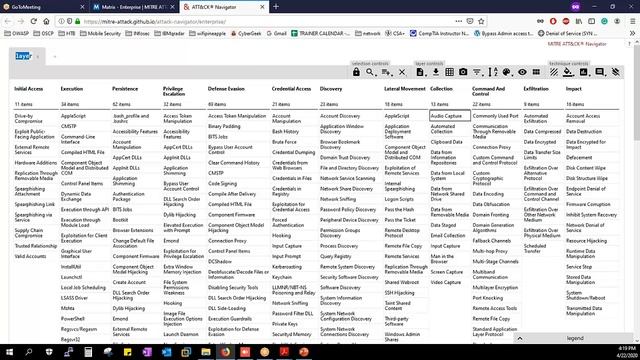This screenshot has width=640, height=360.
Task: Toggle the lock multi-technique selection
Action: [356, 72]
